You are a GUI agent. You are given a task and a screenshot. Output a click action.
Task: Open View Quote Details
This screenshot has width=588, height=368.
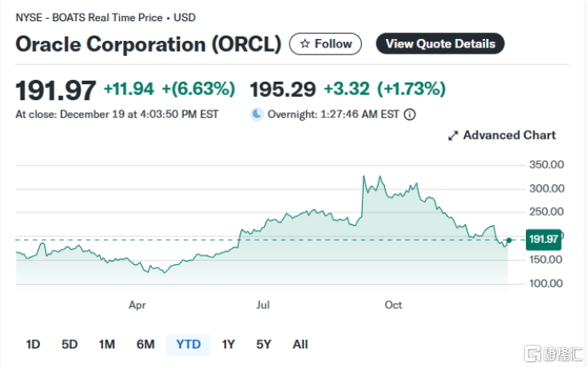pos(440,43)
